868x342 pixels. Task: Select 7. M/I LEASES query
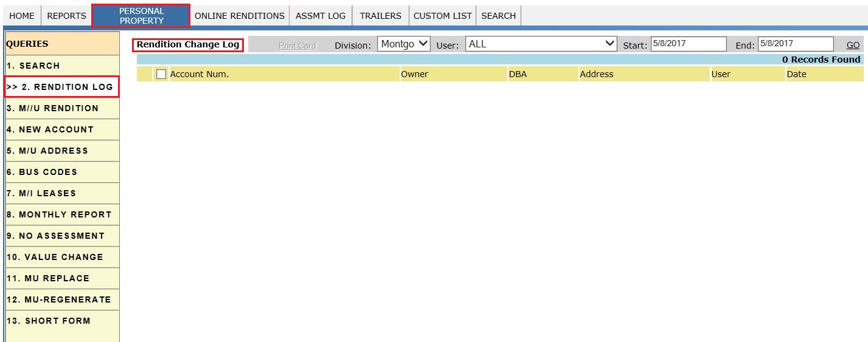point(62,193)
